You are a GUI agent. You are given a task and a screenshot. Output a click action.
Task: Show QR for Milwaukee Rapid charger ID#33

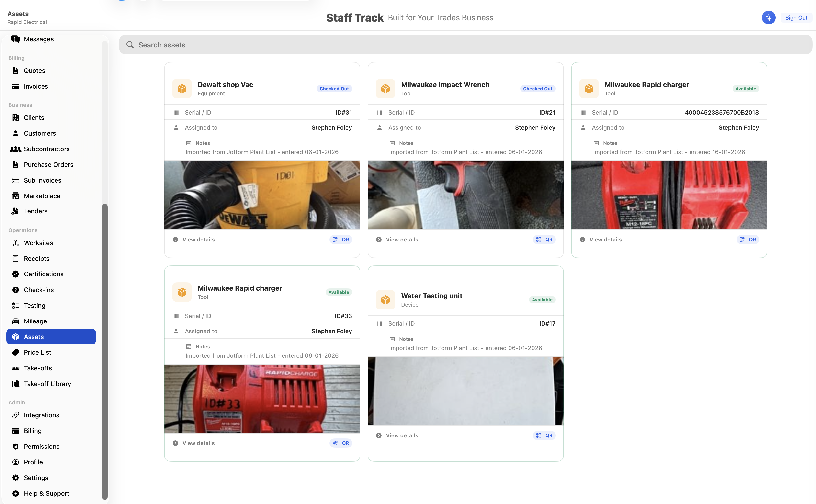pos(340,443)
